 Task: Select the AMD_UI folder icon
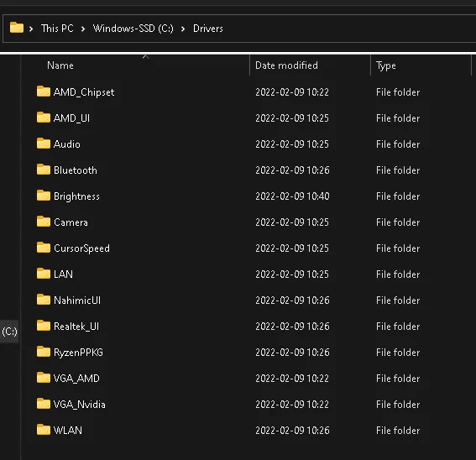point(44,118)
